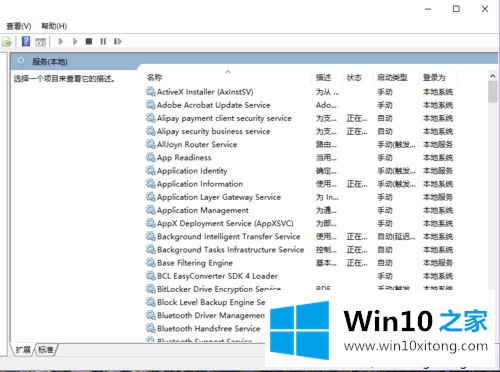
Task: Click the second play arrow in the toolbar
Action: click(75, 41)
